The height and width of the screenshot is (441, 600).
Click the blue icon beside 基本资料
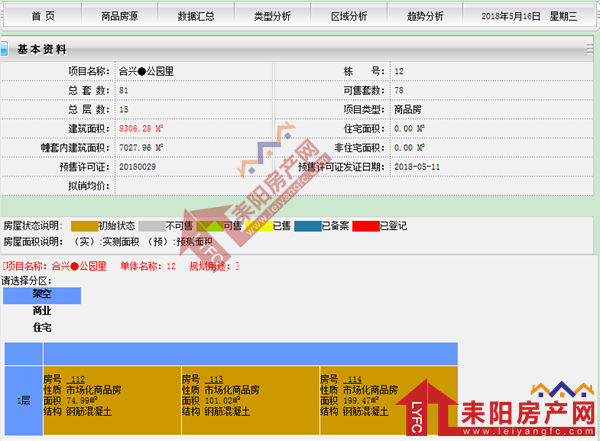(x=3, y=49)
